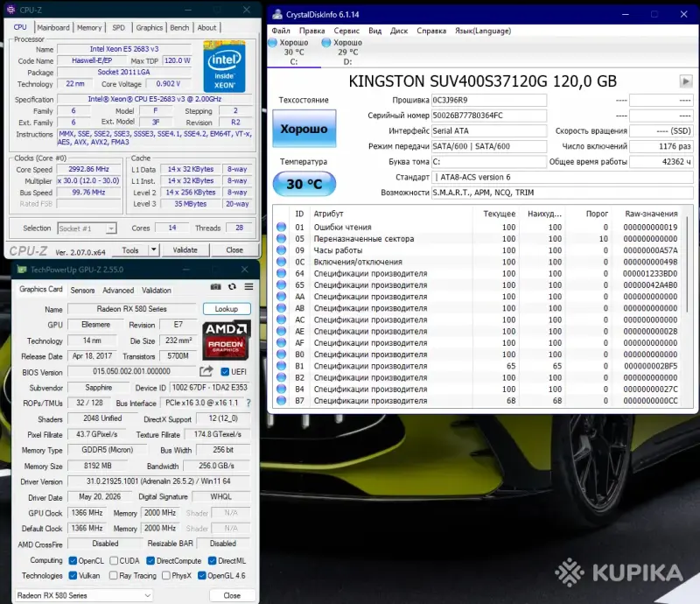This screenshot has height=604, width=700.
Task: Click status orb for attribute 09 Часы работы
Action: click(x=281, y=250)
